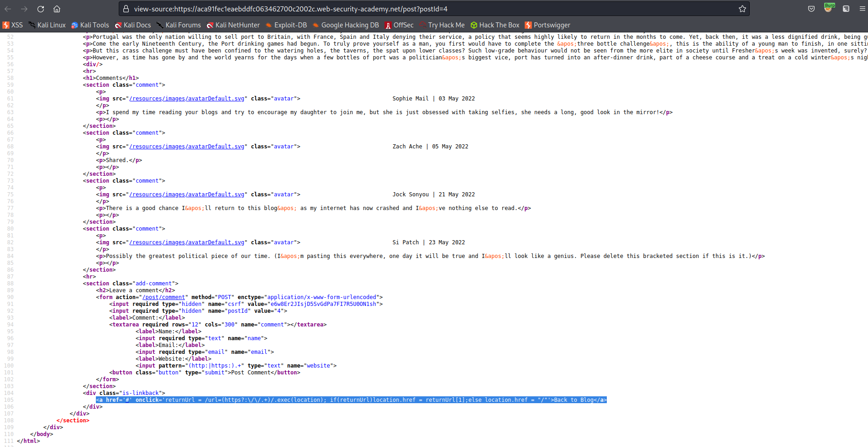Click the 'Jock Sonyou | 21 May 2022' text
This screenshot has height=447, width=868.
(x=434, y=195)
